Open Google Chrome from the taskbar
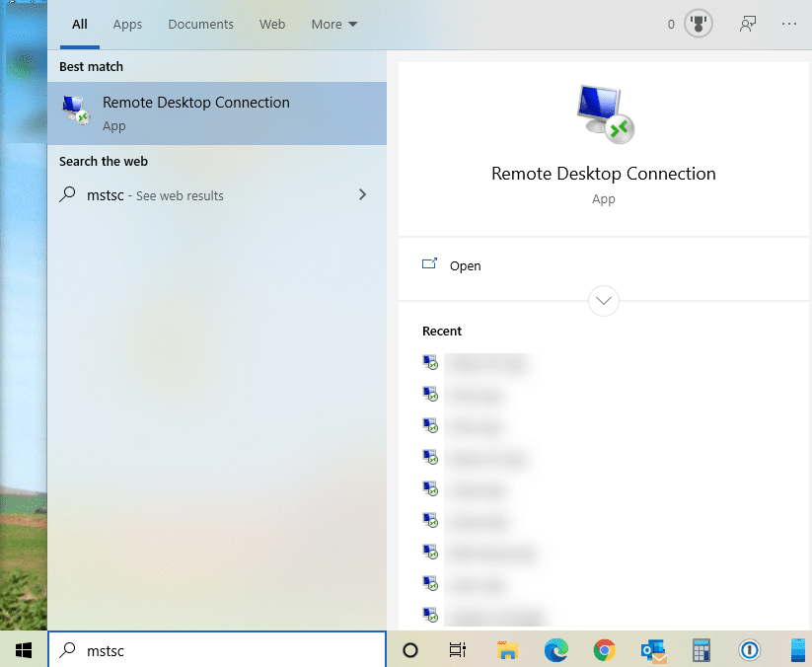This screenshot has width=812, height=667. click(x=603, y=650)
